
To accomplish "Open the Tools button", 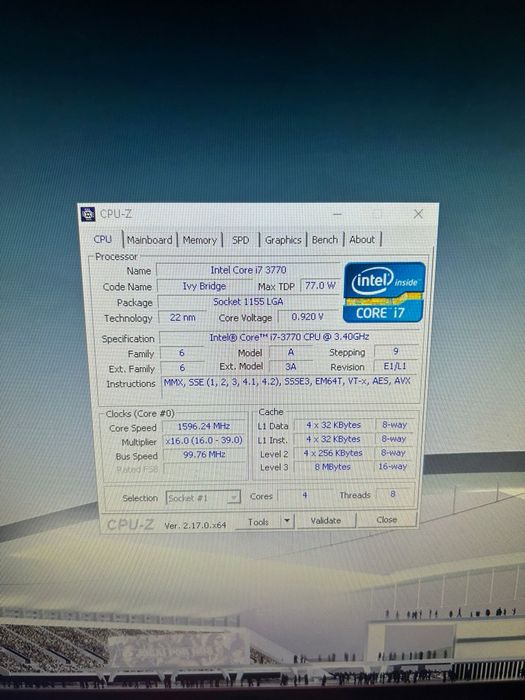I will pos(258,521).
